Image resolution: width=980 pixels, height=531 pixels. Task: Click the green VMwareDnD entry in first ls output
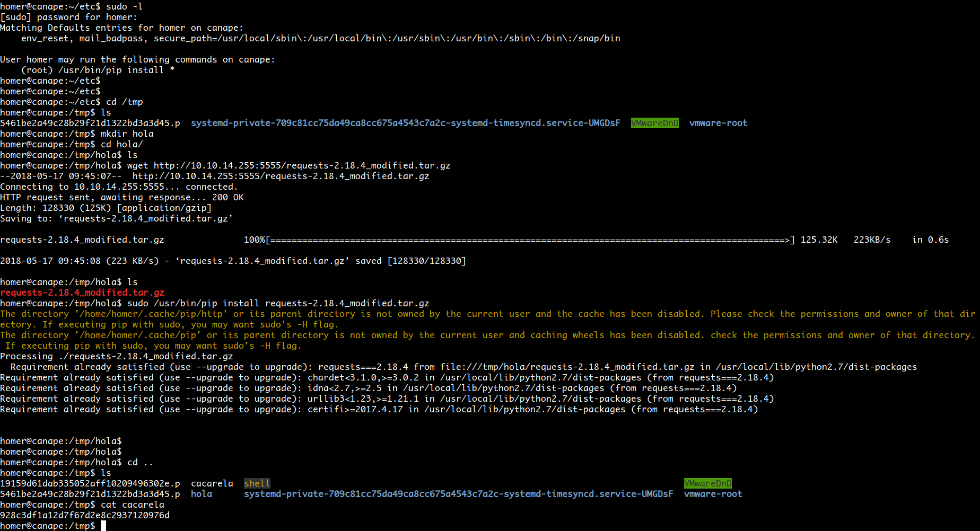point(655,123)
